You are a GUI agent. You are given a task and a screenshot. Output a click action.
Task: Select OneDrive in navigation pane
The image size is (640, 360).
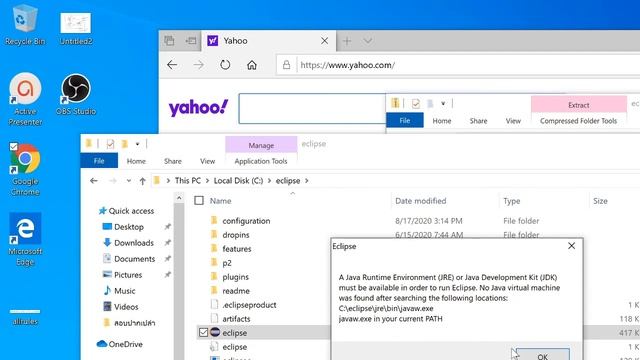[120, 344]
